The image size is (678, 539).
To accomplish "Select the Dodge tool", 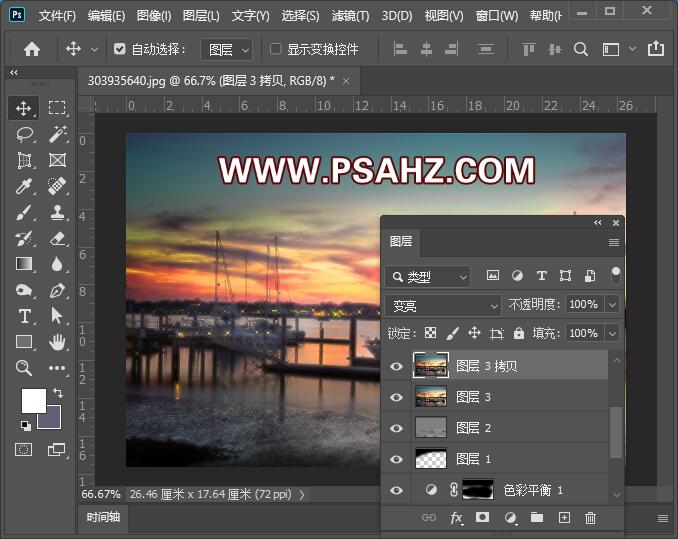I will point(25,290).
